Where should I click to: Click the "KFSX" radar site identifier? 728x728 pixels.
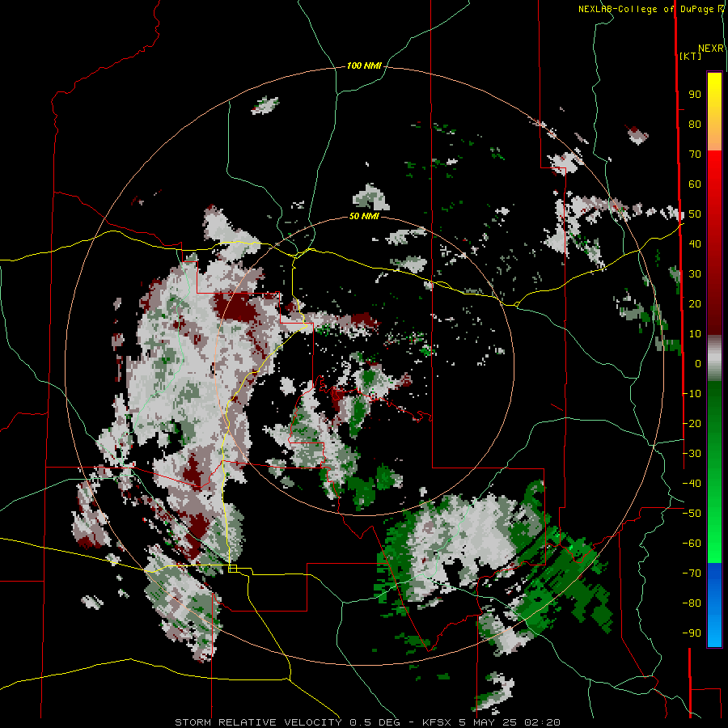tap(437, 722)
